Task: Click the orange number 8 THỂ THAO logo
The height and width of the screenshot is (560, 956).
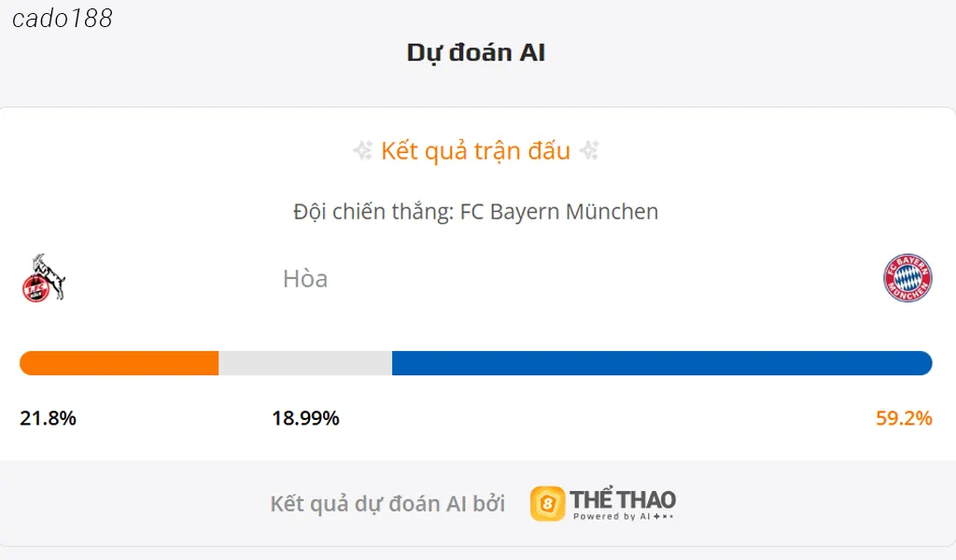Action: coord(549,501)
